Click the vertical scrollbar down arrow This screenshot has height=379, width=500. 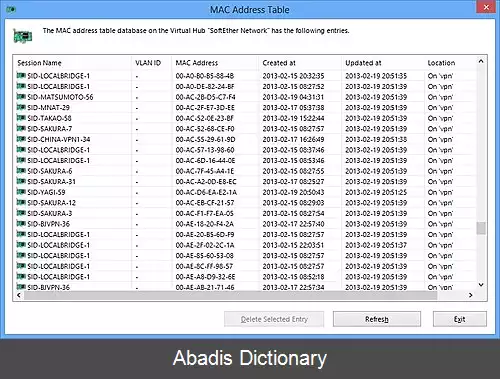481,285
